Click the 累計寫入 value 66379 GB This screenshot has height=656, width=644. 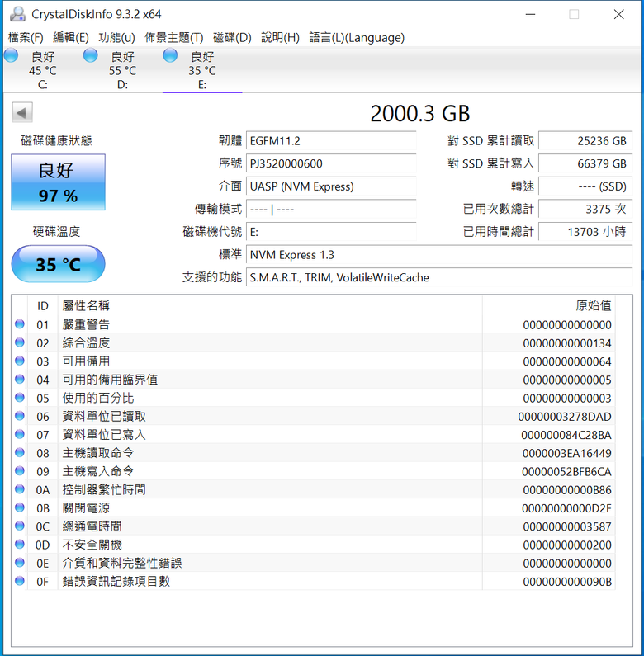[585, 163]
